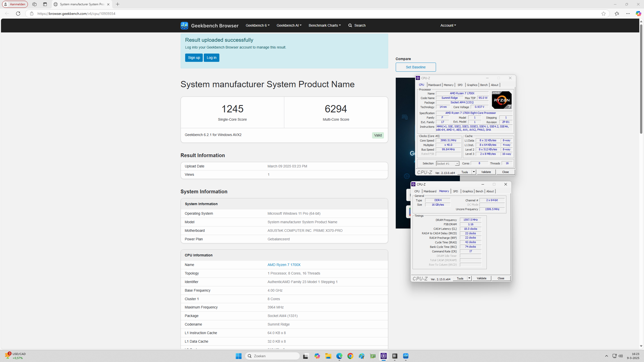Open Edge settings and more ellipsis

(628, 14)
